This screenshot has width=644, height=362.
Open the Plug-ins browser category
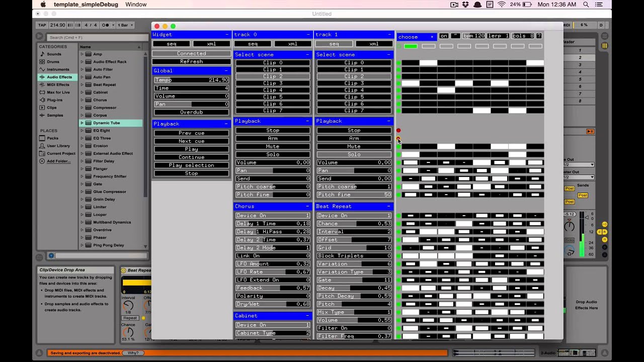pyautogui.click(x=54, y=100)
